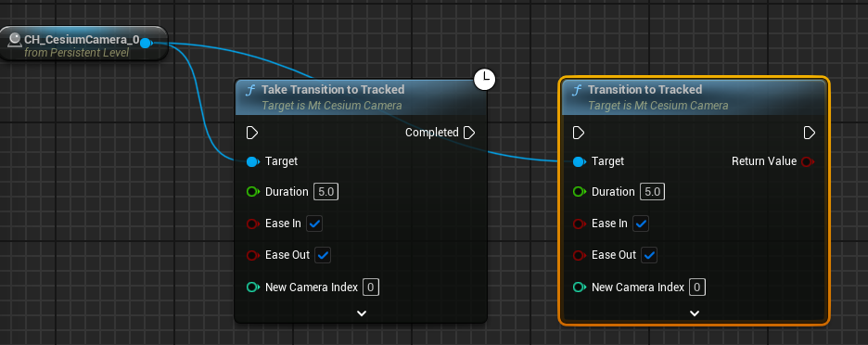This screenshot has width=868, height=345.
Task: Edit New Camera Index on Take Transition node
Action: coord(371,287)
